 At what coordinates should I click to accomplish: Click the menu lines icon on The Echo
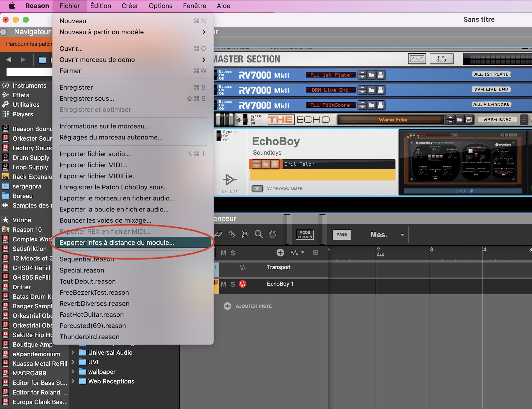[x=524, y=120]
